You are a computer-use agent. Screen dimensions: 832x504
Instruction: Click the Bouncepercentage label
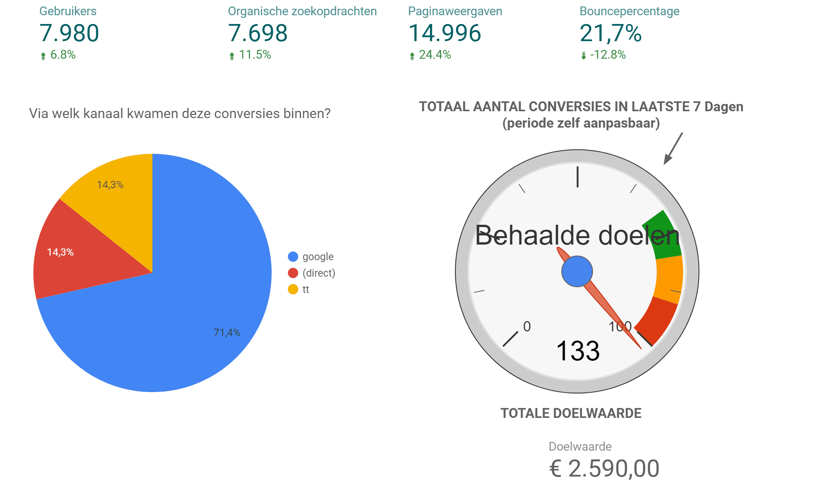click(629, 11)
